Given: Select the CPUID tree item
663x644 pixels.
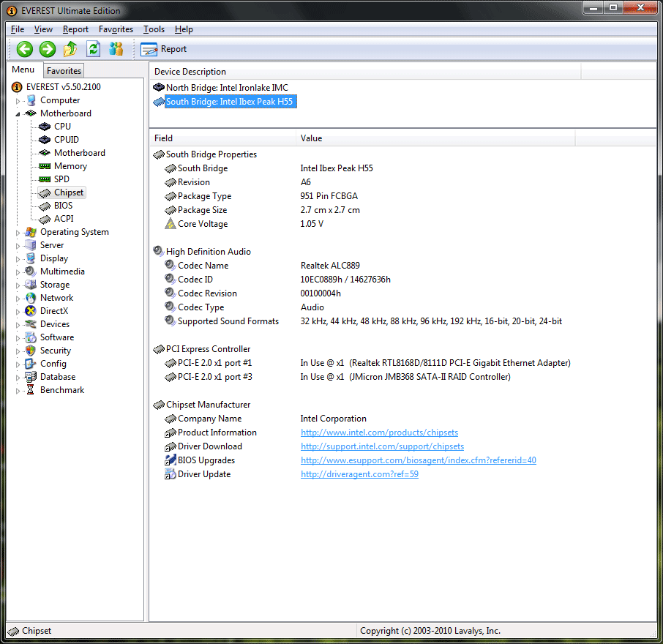Looking at the screenshot, I should pyautogui.click(x=67, y=140).
